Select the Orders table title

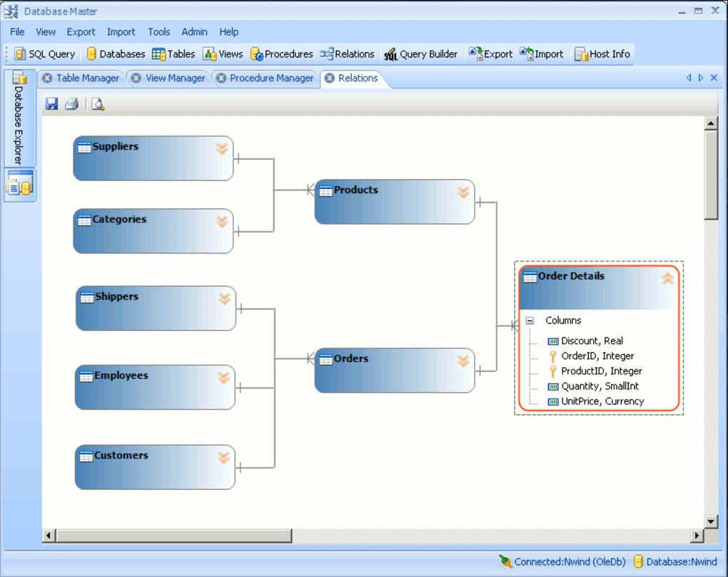point(351,359)
